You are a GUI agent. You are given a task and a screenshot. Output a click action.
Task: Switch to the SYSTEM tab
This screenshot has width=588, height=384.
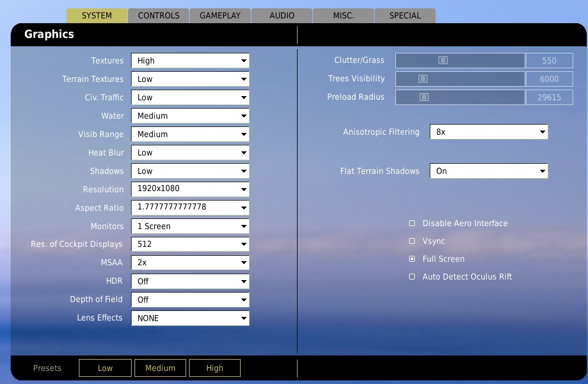(x=97, y=15)
